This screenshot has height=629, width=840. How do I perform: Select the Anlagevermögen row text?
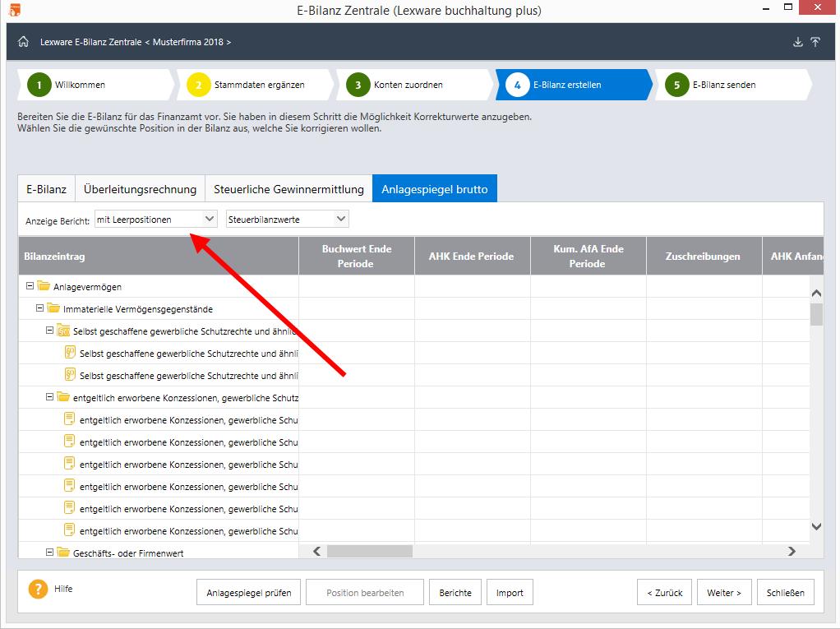tap(87, 287)
